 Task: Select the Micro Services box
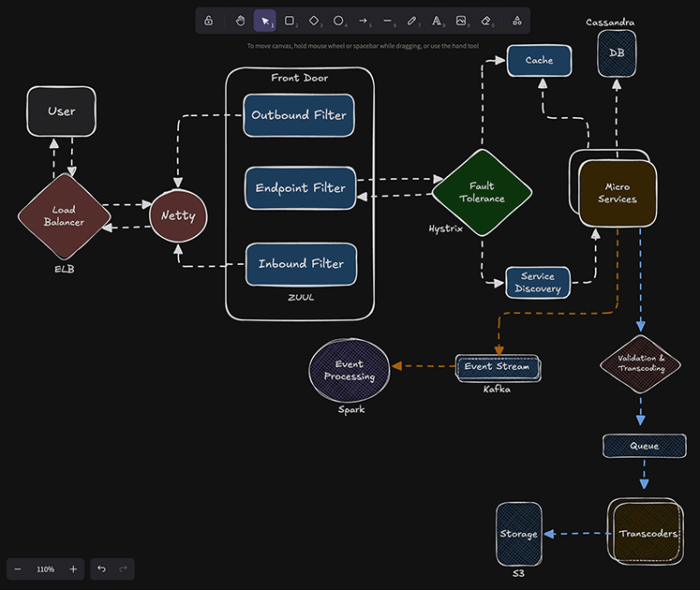point(618,193)
